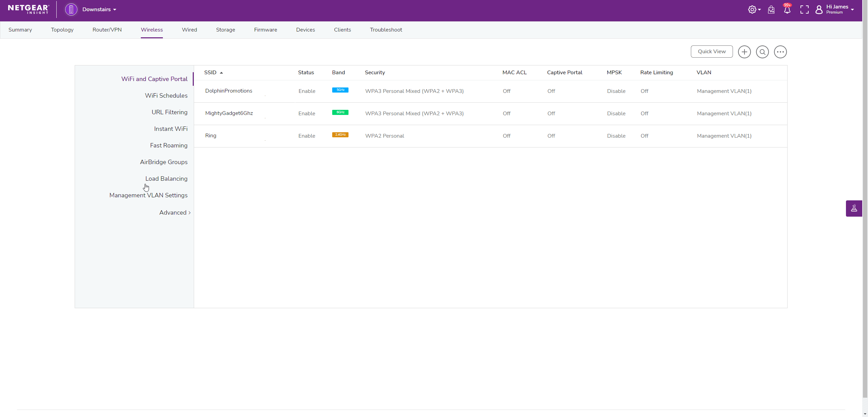
Task: Click the Quick View button
Action: point(712,52)
